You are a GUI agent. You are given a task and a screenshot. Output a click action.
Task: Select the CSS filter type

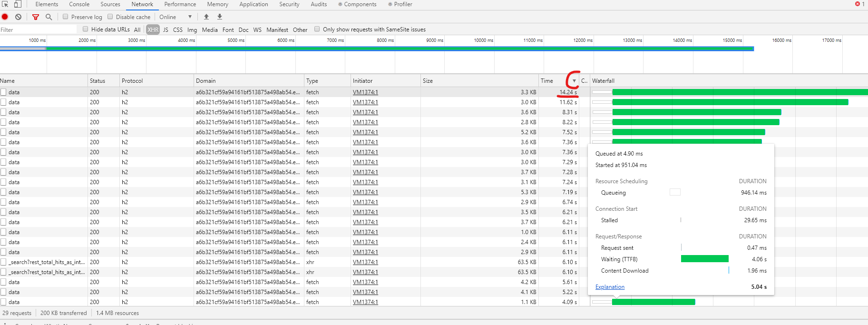(178, 30)
